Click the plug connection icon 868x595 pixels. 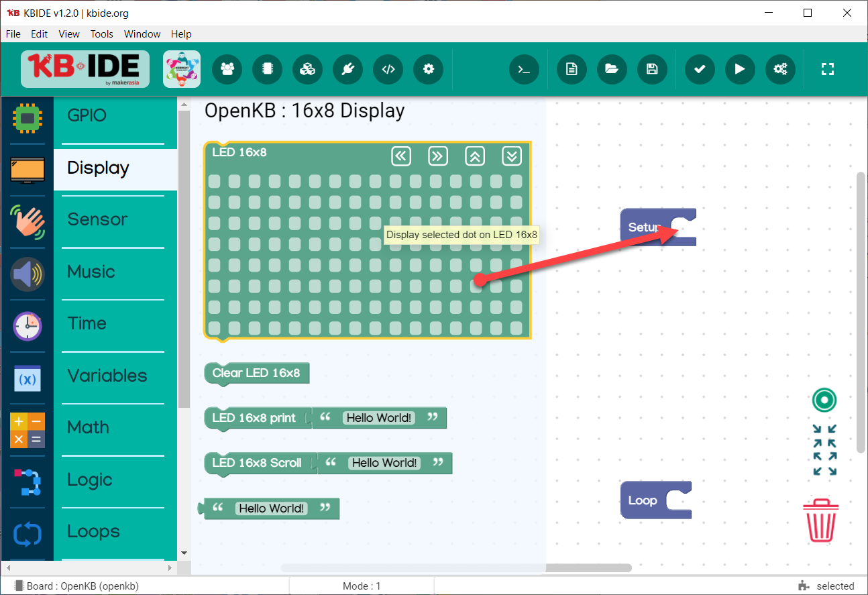pos(348,69)
